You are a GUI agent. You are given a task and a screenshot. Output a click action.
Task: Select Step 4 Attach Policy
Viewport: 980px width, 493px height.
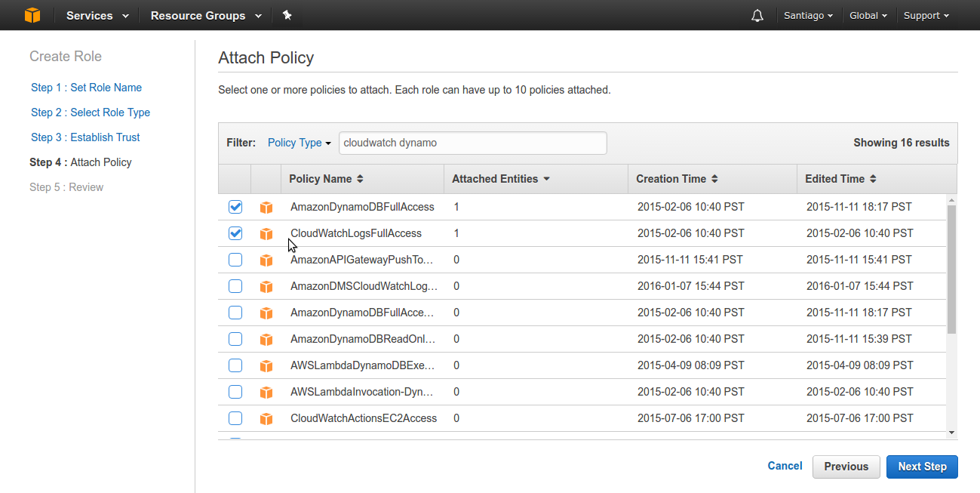(81, 162)
